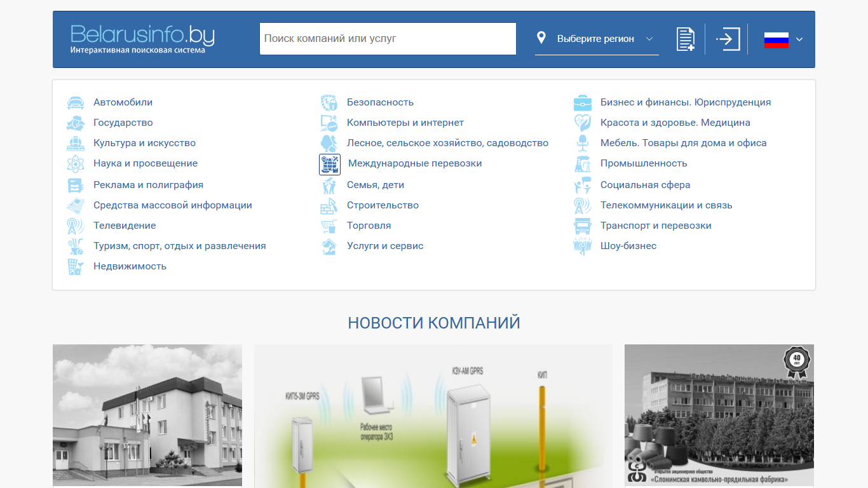
Task: Click the Мебель lamp icon
Action: 583,143
